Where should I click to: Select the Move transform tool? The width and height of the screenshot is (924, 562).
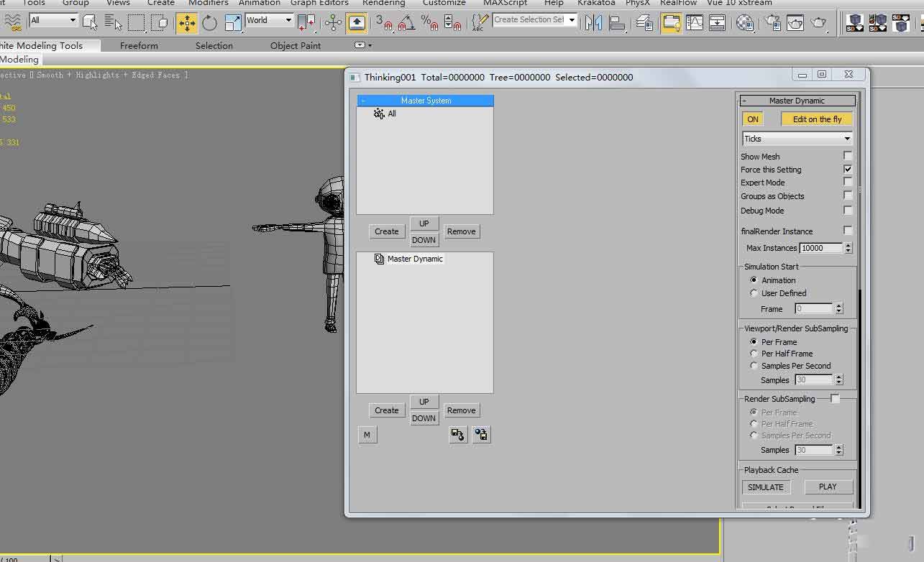tap(187, 23)
